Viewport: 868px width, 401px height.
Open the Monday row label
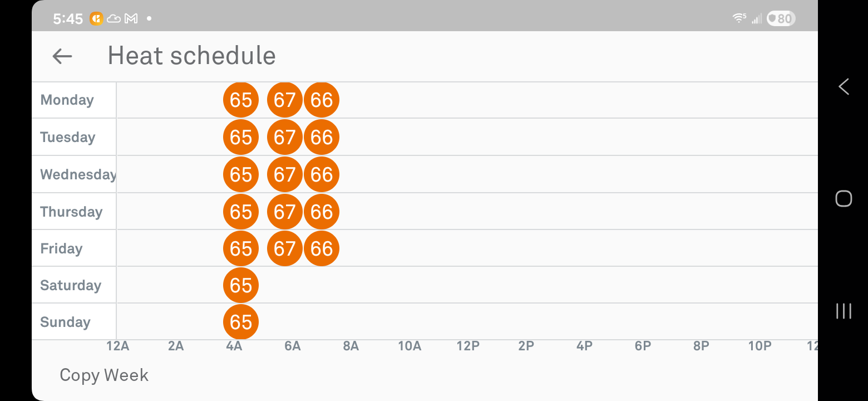(67, 100)
